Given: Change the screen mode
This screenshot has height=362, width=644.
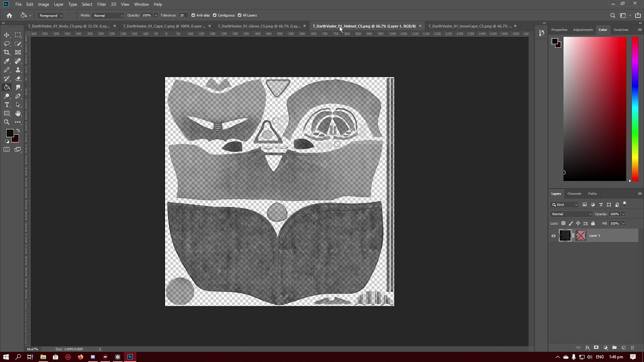Looking at the screenshot, I should click(x=18, y=149).
